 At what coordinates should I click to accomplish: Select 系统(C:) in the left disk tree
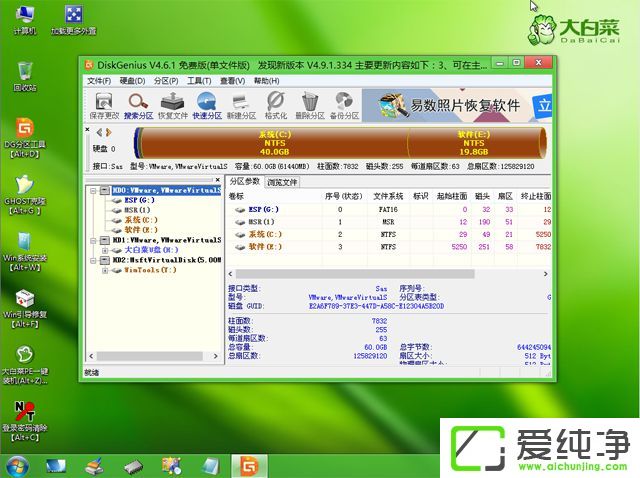(139, 219)
